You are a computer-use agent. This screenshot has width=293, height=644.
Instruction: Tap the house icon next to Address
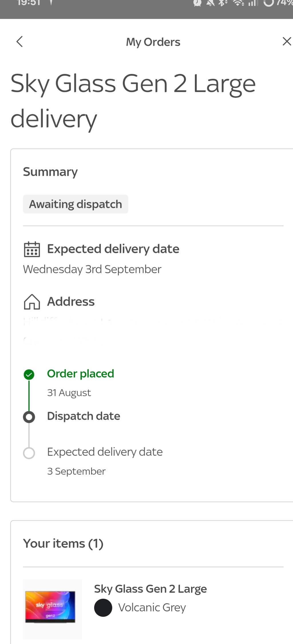(32, 302)
